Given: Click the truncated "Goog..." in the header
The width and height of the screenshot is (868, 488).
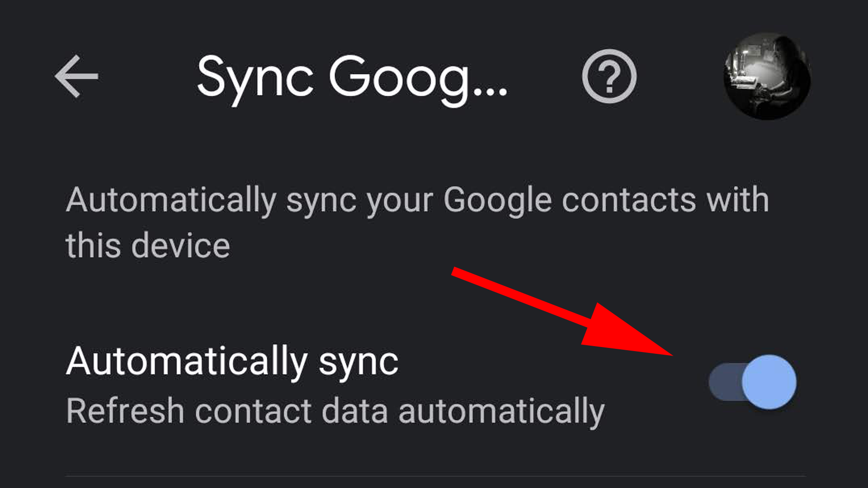Looking at the screenshot, I should [x=418, y=78].
